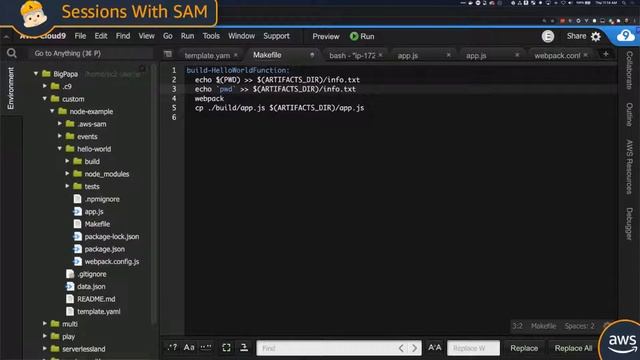
Task: Open webpack.config.js in file tree
Action: 111,261
